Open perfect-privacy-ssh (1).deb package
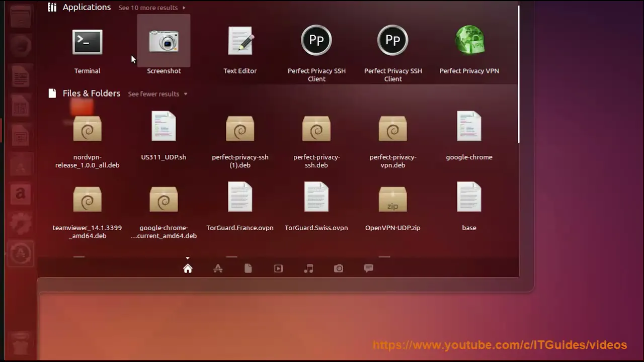 click(x=240, y=129)
